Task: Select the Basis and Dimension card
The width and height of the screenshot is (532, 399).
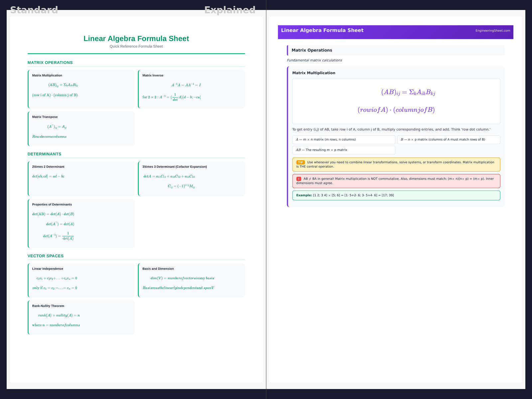Action: coord(192,280)
